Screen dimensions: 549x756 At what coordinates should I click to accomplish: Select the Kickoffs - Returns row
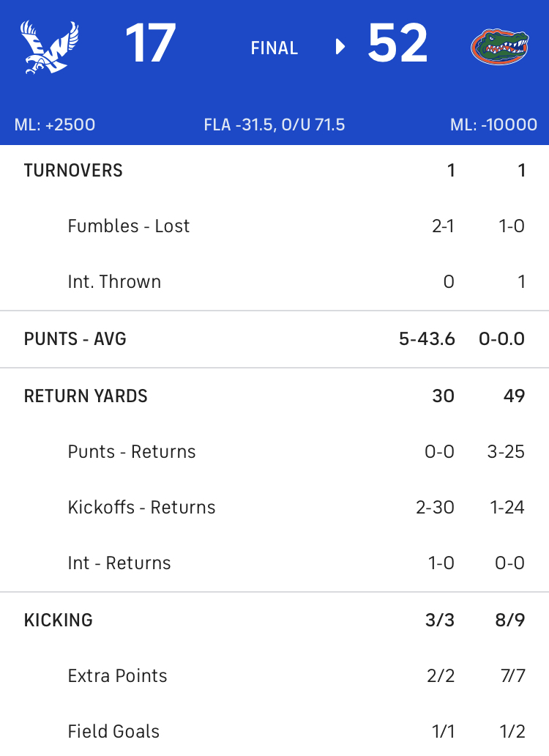pyautogui.click(x=274, y=507)
